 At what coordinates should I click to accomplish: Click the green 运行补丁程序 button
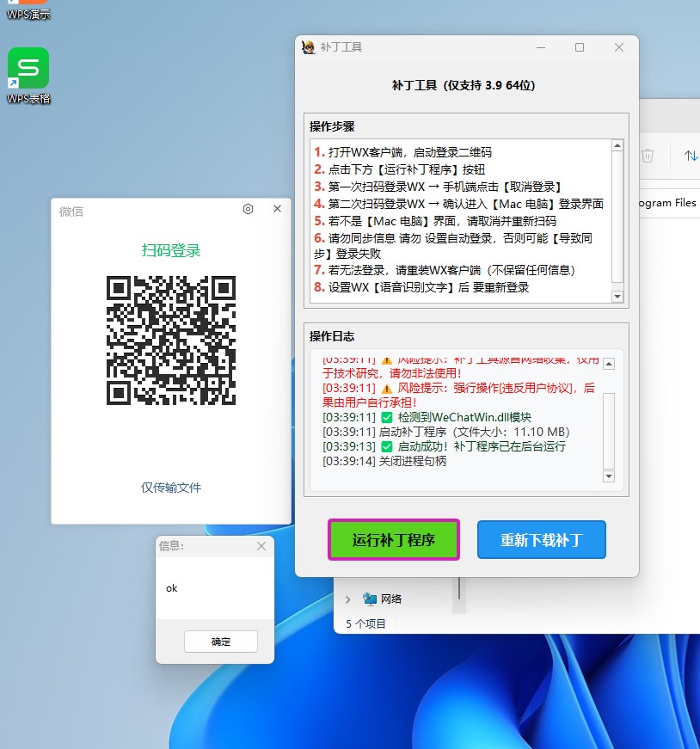tap(393, 540)
